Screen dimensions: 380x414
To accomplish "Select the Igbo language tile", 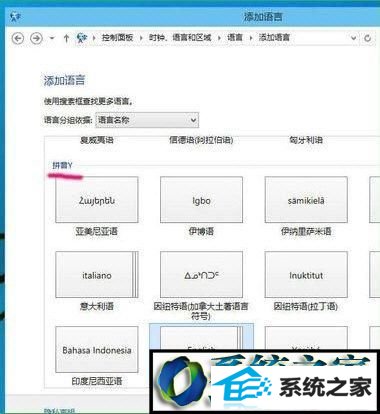I will (x=201, y=199).
